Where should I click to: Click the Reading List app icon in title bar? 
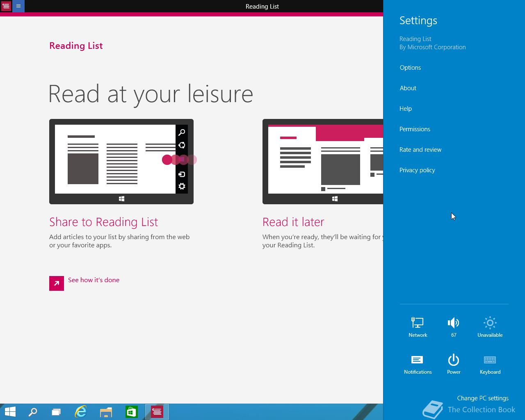tap(6, 6)
